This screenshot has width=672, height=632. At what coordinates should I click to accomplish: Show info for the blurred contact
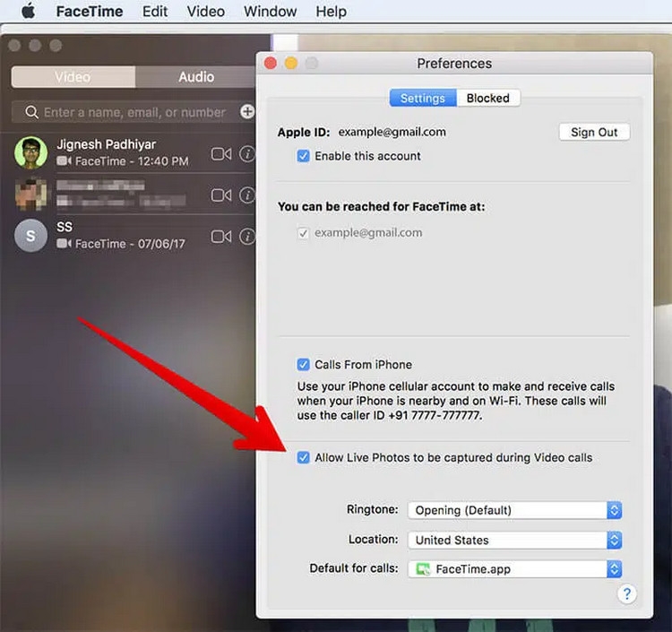[247, 195]
